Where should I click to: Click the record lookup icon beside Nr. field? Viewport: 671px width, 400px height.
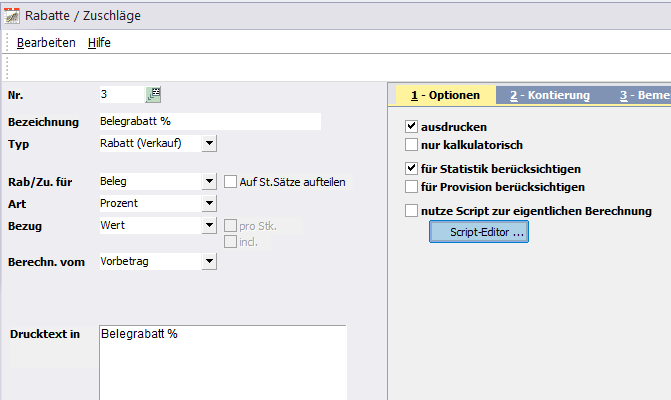tap(153, 94)
